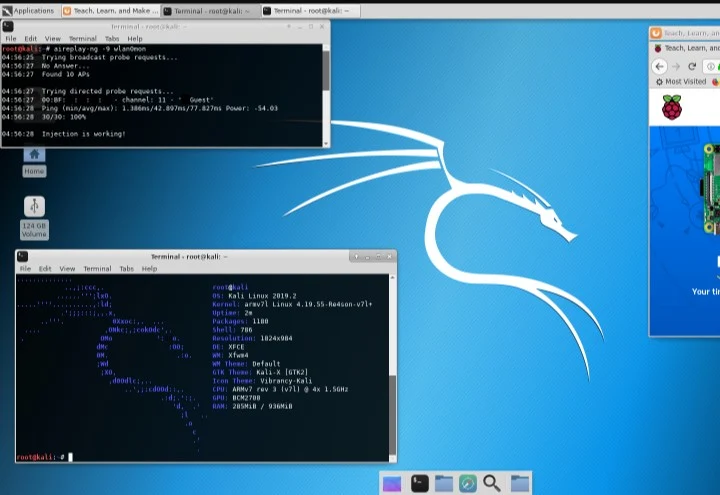Launch the terminal from the bottom dock

coord(419,483)
